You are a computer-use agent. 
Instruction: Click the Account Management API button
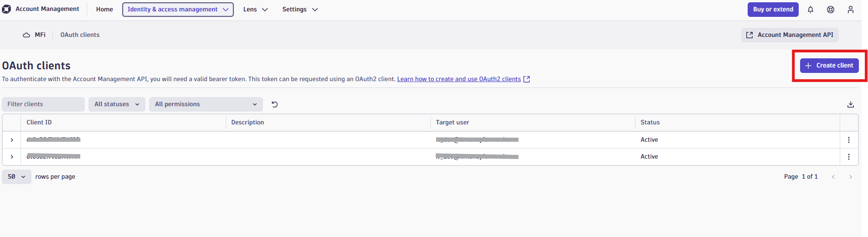[790, 35]
